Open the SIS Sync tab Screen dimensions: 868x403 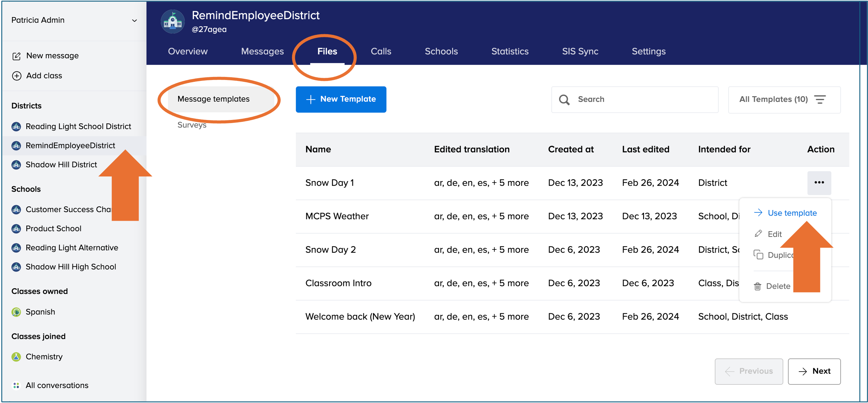580,52
